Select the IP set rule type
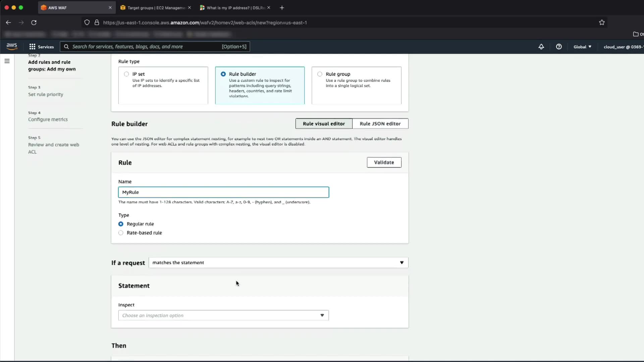 (126, 74)
